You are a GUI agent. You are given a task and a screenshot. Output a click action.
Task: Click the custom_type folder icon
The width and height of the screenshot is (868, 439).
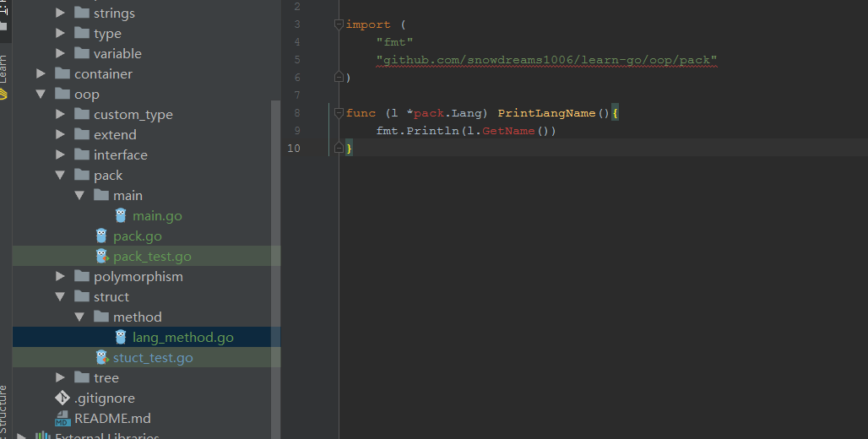[82, 113]
